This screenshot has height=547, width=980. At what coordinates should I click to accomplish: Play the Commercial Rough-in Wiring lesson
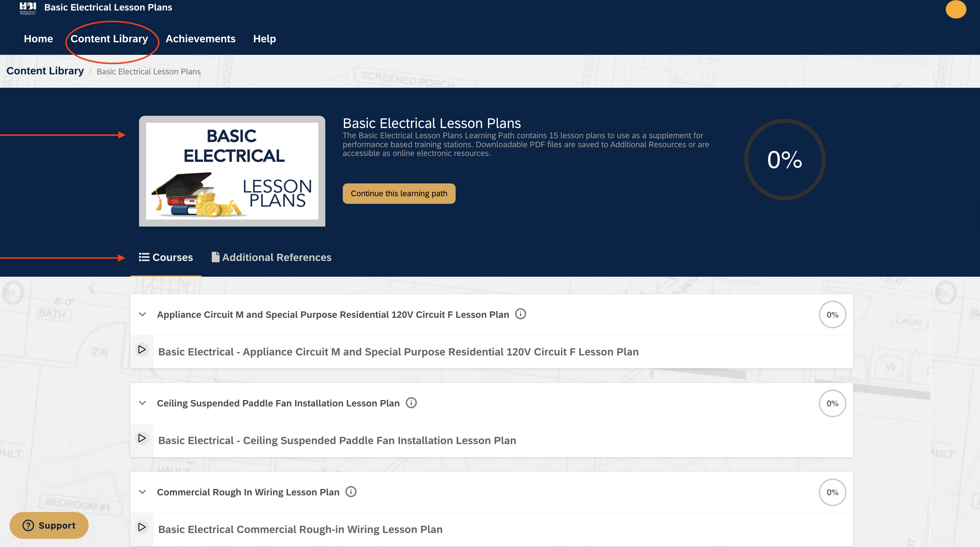(x=142, y=527)
